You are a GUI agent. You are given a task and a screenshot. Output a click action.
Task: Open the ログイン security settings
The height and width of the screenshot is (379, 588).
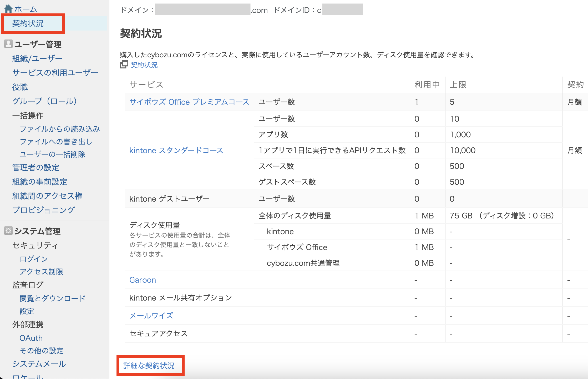[x=34, y=259]
